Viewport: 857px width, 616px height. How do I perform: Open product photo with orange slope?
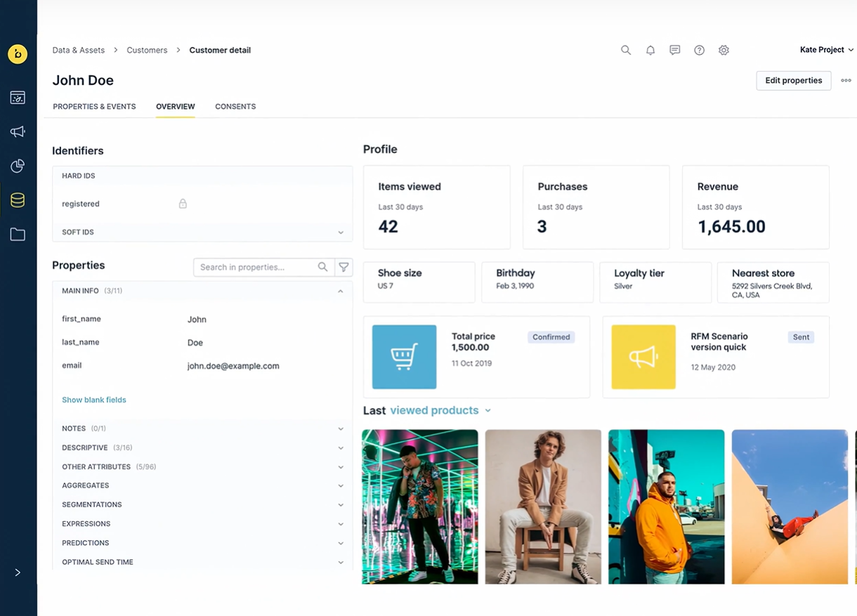pyautogui.click(x=790, y=506)
